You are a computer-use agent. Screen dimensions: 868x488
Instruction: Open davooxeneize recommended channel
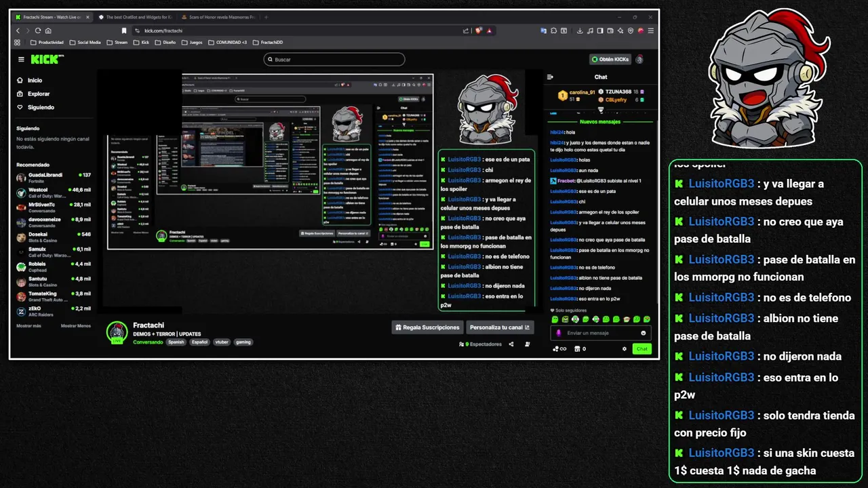pos(54,222)
